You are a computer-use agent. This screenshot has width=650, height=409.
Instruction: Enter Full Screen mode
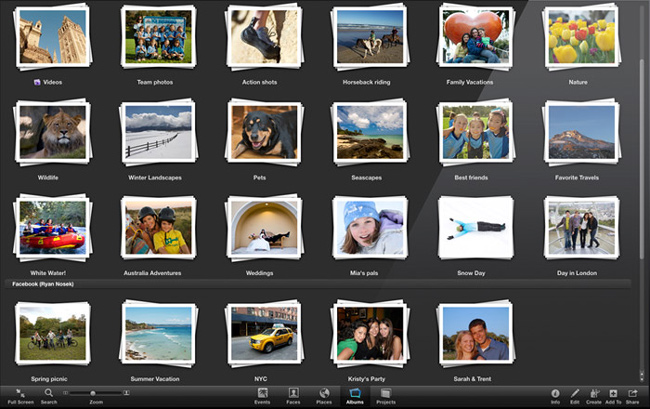coord(18,393)
